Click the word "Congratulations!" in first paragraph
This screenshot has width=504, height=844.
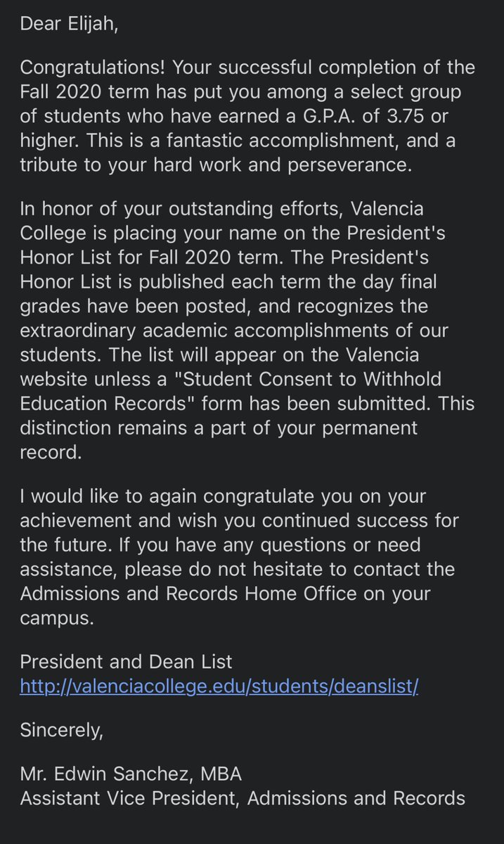93,68
